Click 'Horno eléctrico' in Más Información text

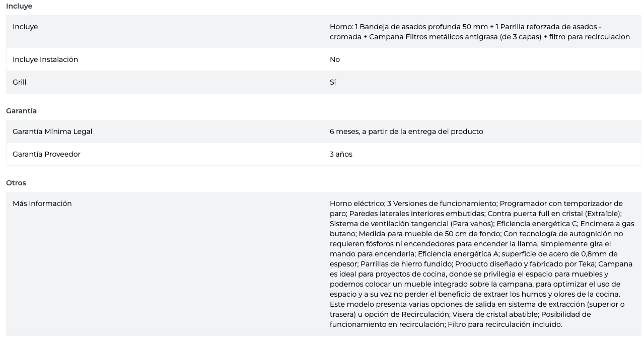pyautogui.click(x=357, y=203)
